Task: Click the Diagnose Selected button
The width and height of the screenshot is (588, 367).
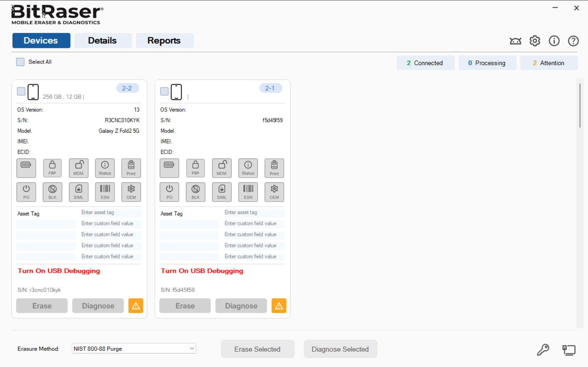Action: tap(340, 349)
